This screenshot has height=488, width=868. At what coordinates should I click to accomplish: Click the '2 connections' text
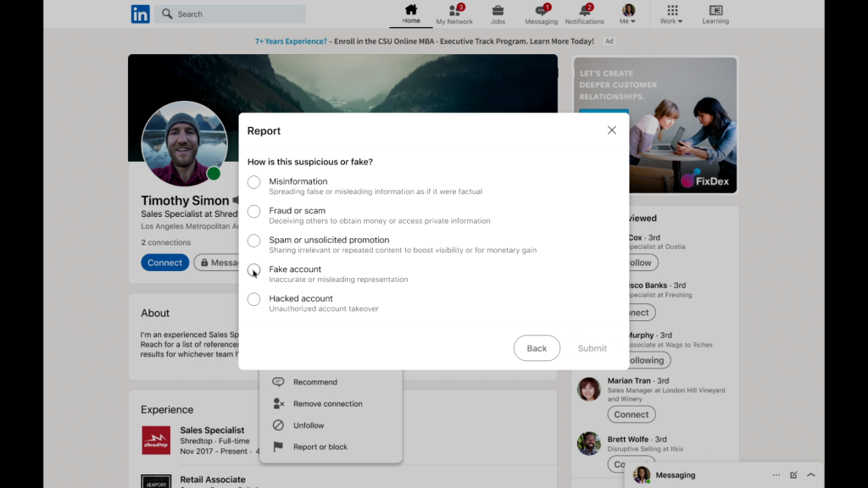[165, 242]
